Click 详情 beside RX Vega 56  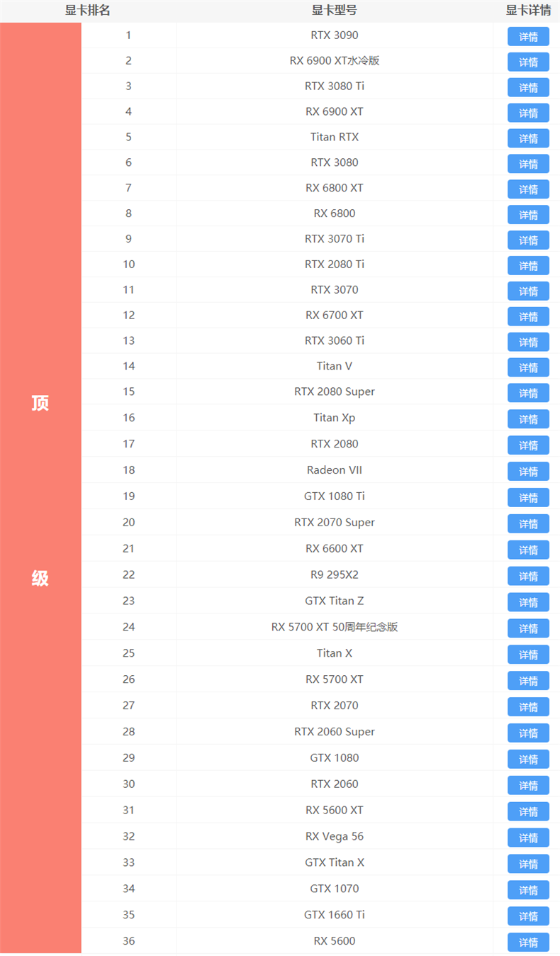click(528, 838)
